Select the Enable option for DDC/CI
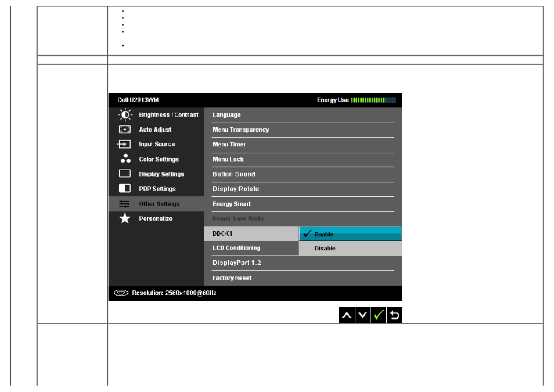Screen dimensions: 554x392 tap(350, 234)
